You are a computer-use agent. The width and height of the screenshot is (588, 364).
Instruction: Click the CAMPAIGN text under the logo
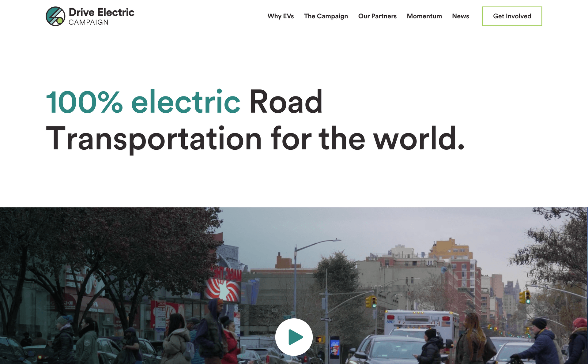[x=89, y=22]
